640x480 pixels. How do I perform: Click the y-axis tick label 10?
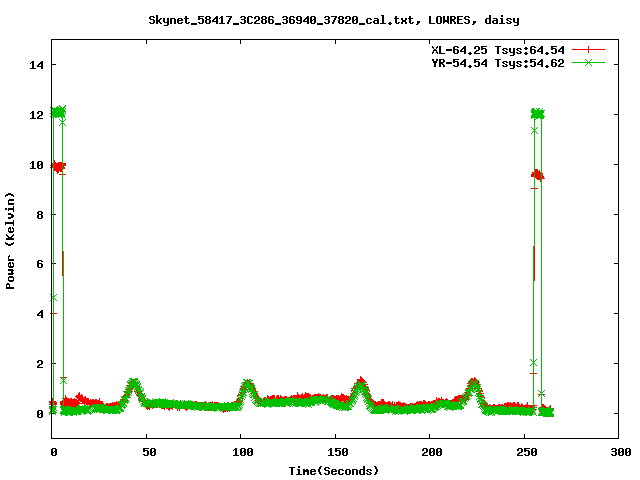[x=36, y=165]
